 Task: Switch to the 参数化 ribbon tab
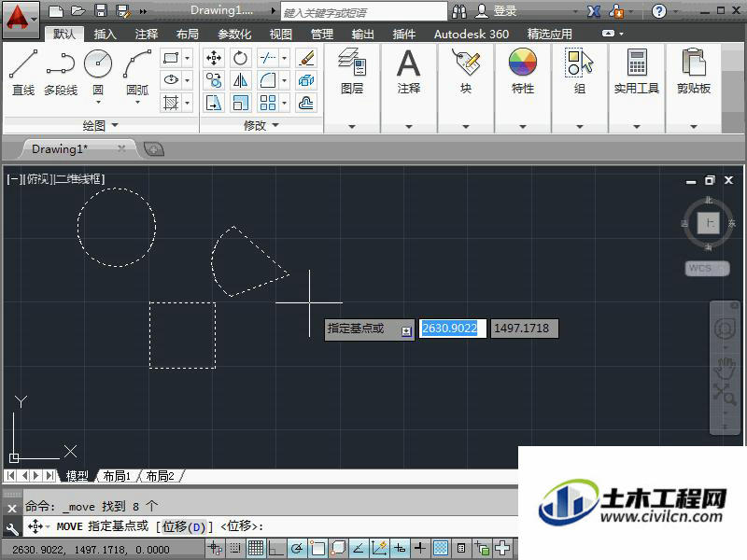coord(234,35)
